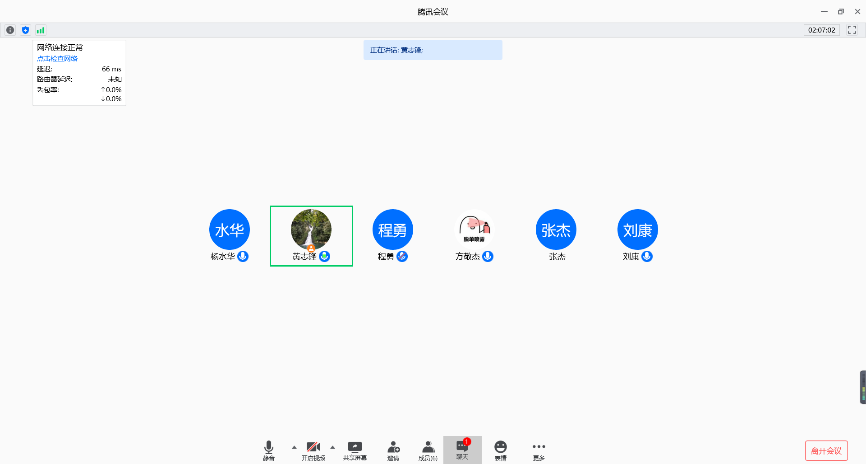Open the emoji reactions (表情) icon
The width and height of the screenshot is (866, 464).
[500, 449]
